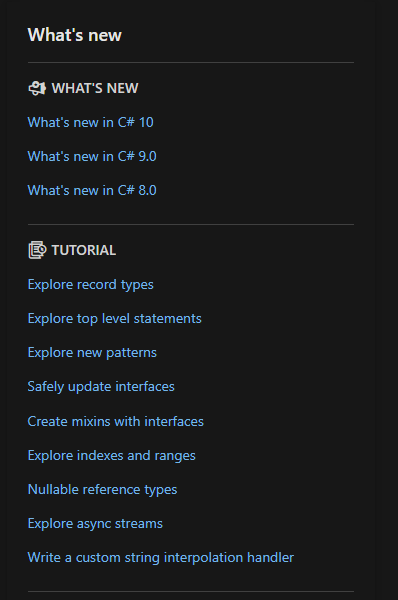Open Explore record types tutorial
This screenshot has height=600, width=398.
point(91,285)
